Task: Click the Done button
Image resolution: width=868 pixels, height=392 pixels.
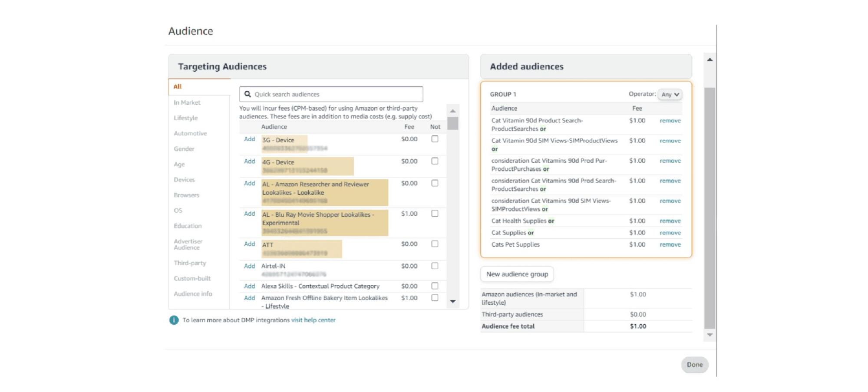Action: click(694, 365)
